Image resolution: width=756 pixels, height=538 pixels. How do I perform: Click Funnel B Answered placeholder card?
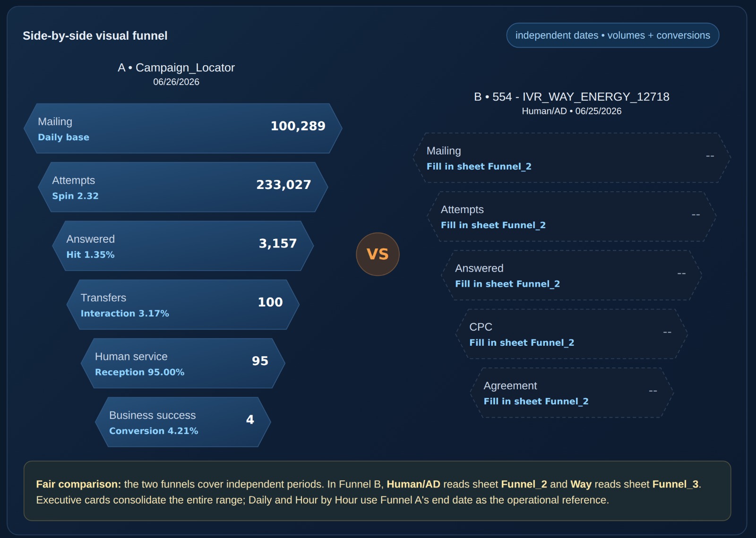coord(572,275)
